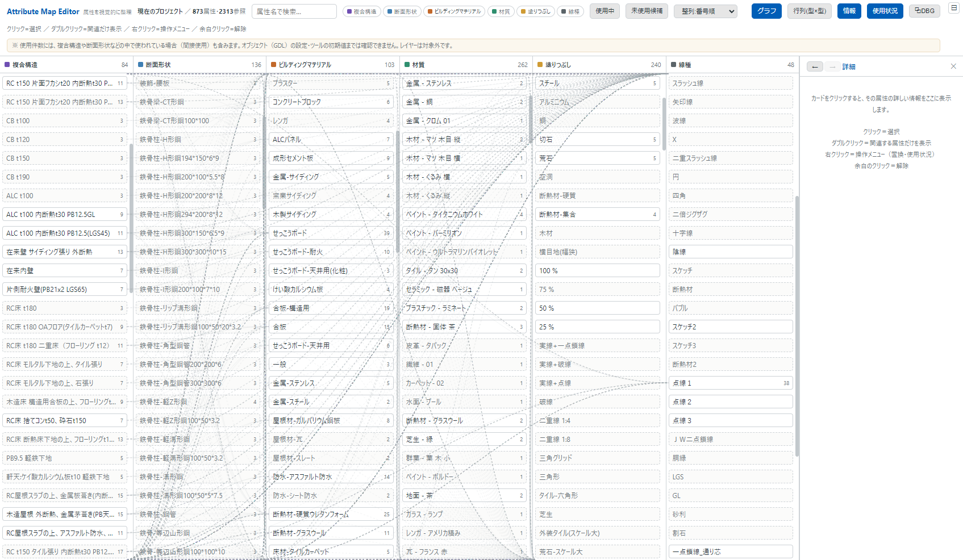
Task: Open the 情報 panel button
Action: click(x=849, y=11)
